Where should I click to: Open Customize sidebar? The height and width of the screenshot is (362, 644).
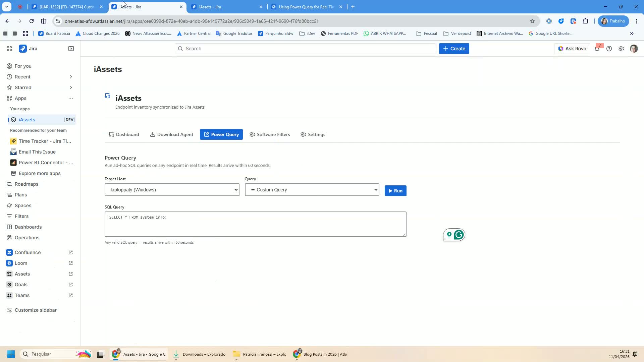click(x=36, y=310)
